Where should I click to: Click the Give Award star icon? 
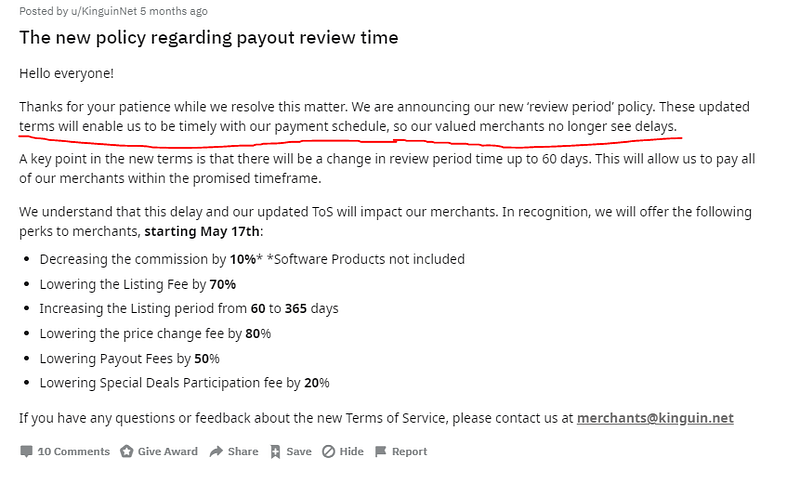pyautogui.click(x=127, y=451)
